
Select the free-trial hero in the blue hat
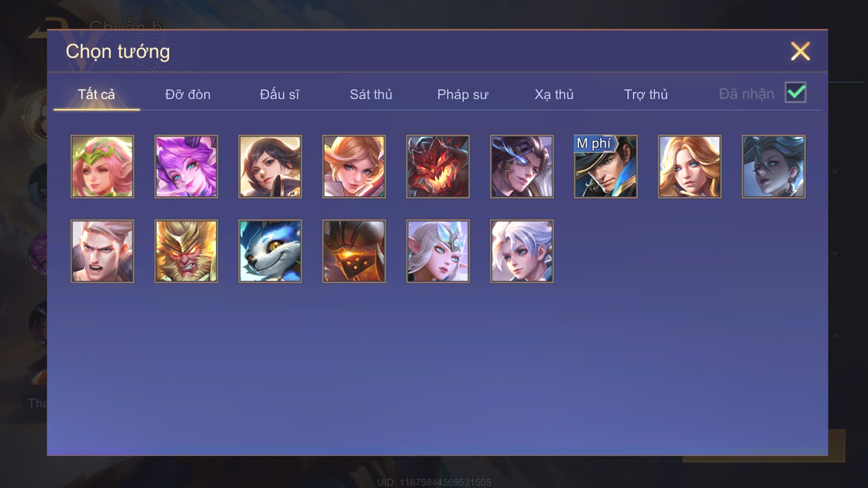click(606, 167)
